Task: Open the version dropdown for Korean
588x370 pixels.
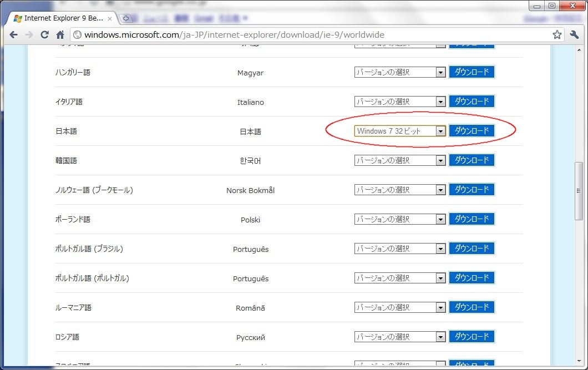Action: 400,161
